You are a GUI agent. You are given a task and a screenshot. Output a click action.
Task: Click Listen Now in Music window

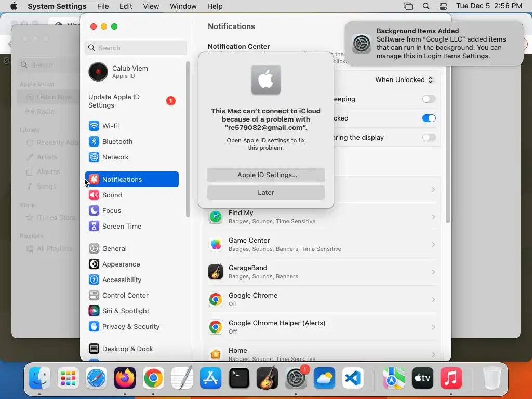pos(49,97)
